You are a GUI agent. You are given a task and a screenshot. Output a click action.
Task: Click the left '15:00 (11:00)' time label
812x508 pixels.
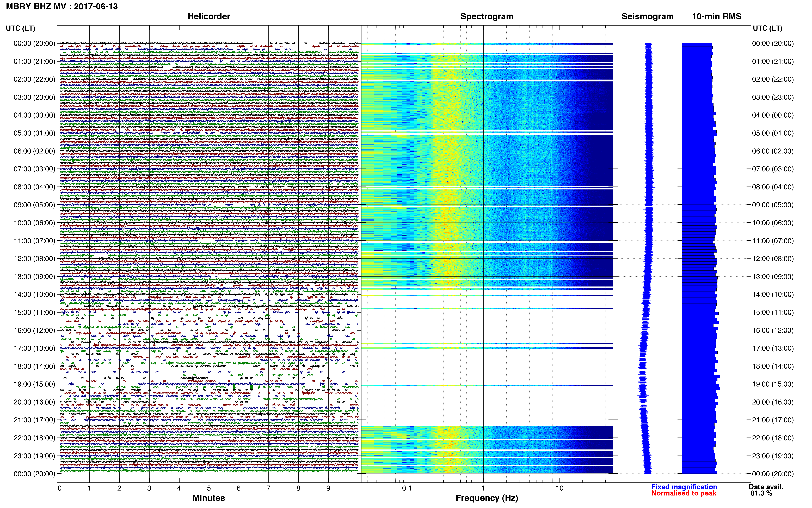click(x=34, y=312)
